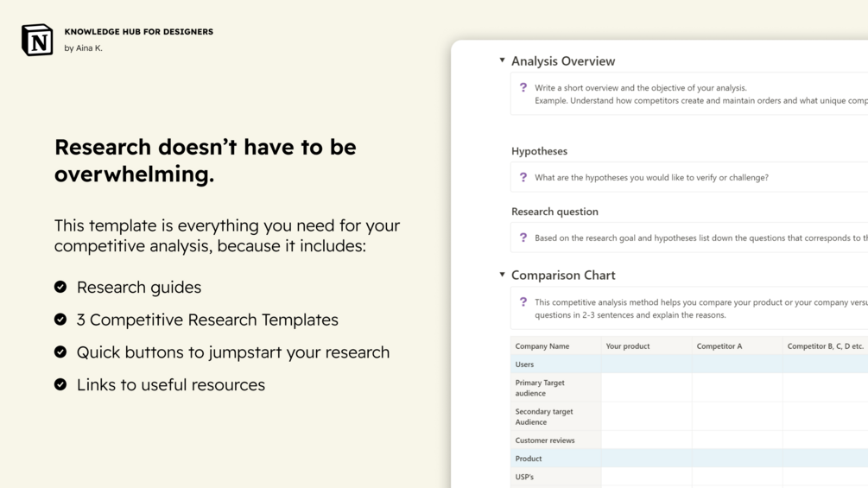Click the checkmark beside Links to useful resources
The image size is (868, 488).
coord(60,384)
